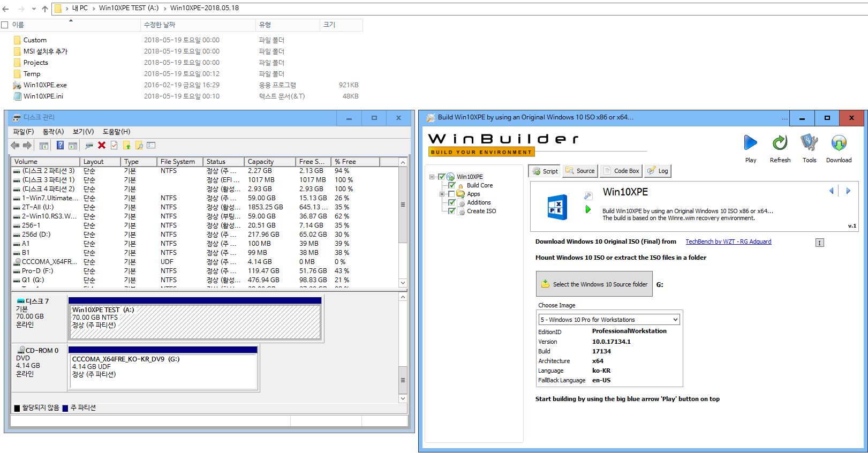Click Explorer Up one level arrow

pyautogui.click(x=45, y=9)
